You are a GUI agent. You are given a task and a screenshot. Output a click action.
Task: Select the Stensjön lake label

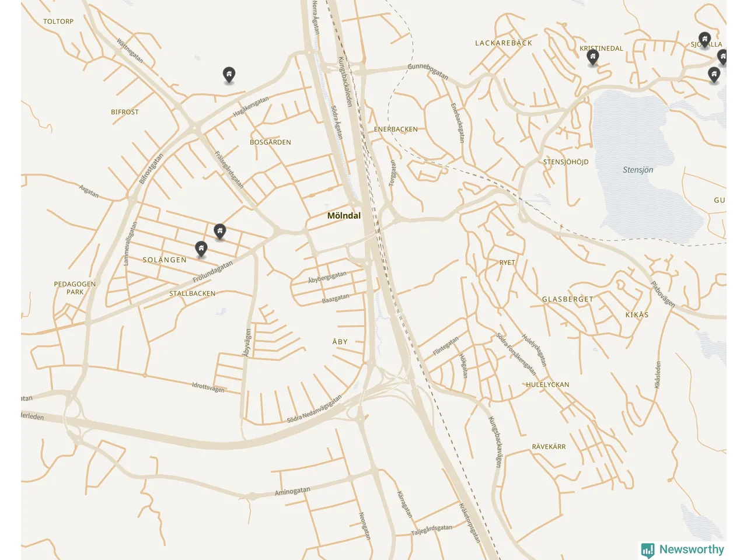[638, 170]
